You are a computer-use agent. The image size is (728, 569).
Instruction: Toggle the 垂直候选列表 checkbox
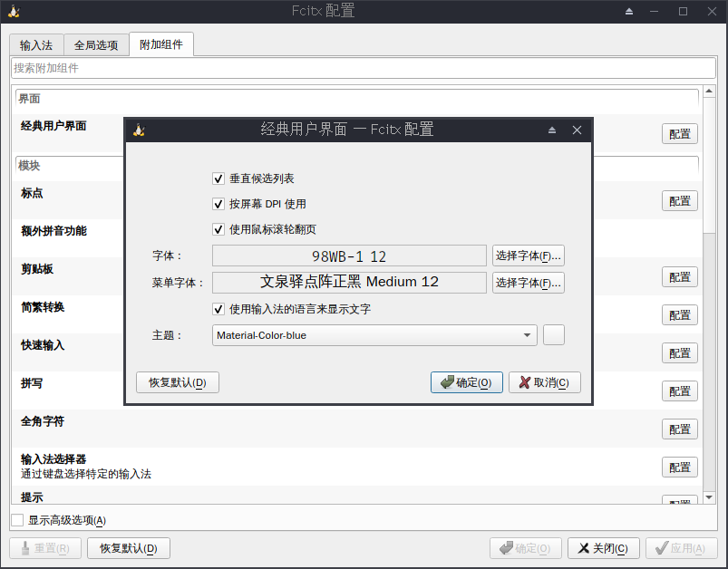pyautogui.click(x=218, y=178)
